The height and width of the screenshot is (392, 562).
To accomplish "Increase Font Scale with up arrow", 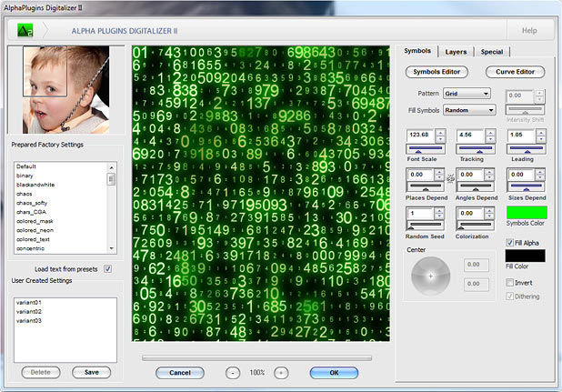I will point(440,132).
